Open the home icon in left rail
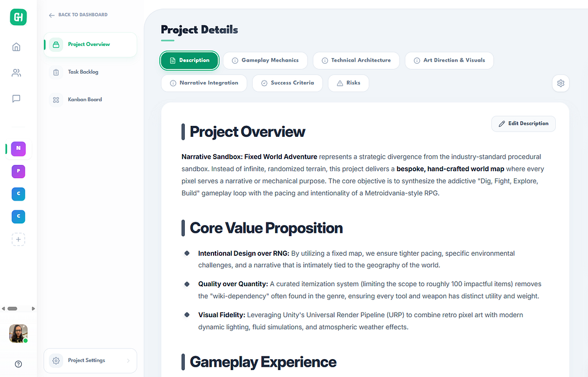 point(16,47)
